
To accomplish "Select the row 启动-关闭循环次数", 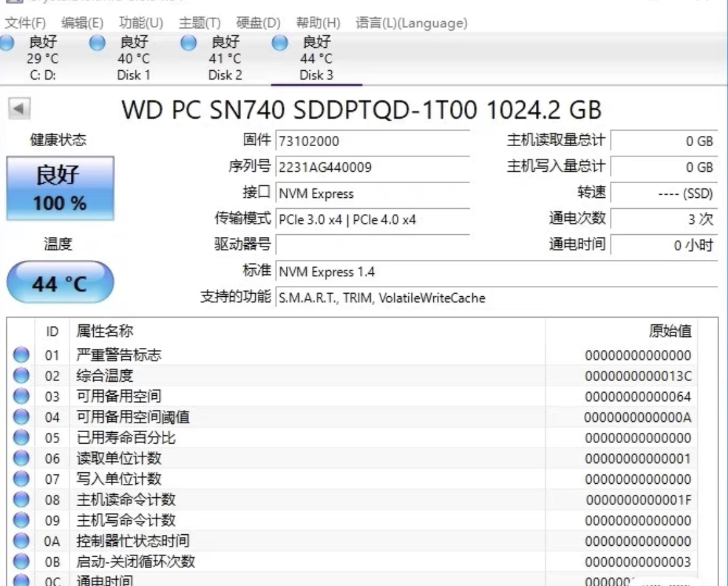I will [x=353, y=561].
